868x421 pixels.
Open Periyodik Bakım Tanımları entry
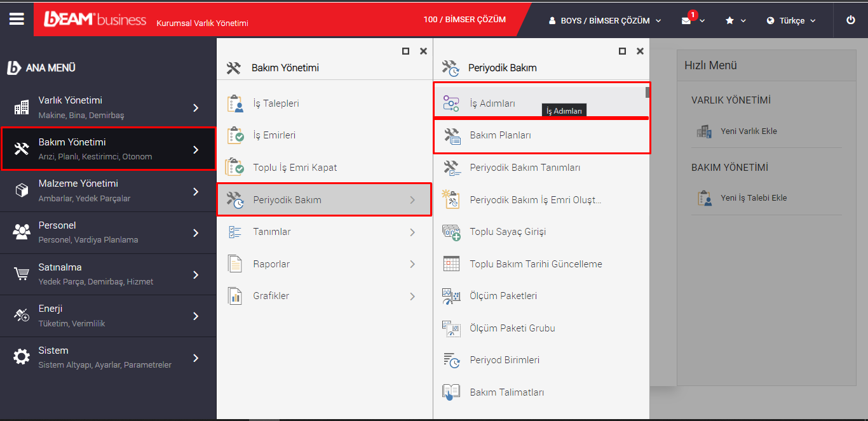[540, 168]
